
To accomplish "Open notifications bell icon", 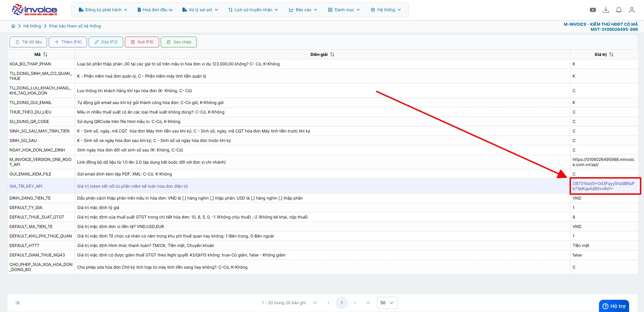I will (619, 10).
